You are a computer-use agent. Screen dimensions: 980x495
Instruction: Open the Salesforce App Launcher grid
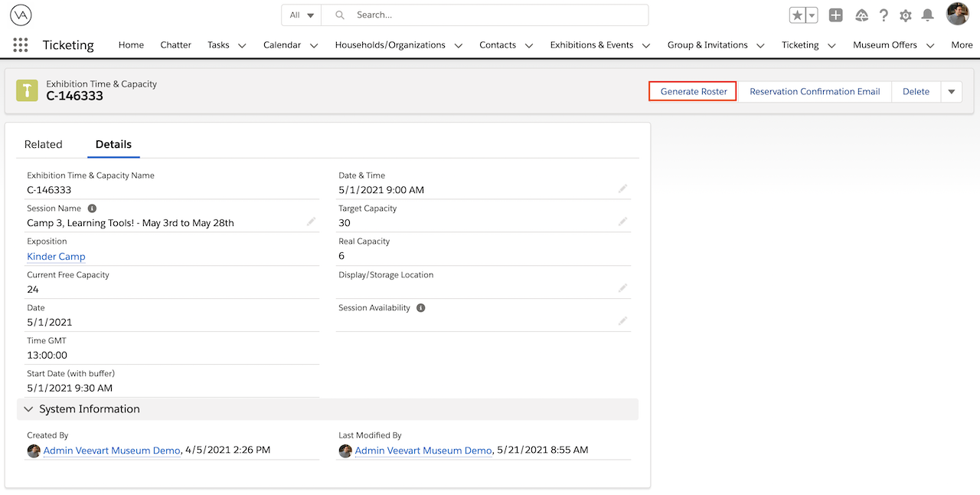click(x=20, y=44)
